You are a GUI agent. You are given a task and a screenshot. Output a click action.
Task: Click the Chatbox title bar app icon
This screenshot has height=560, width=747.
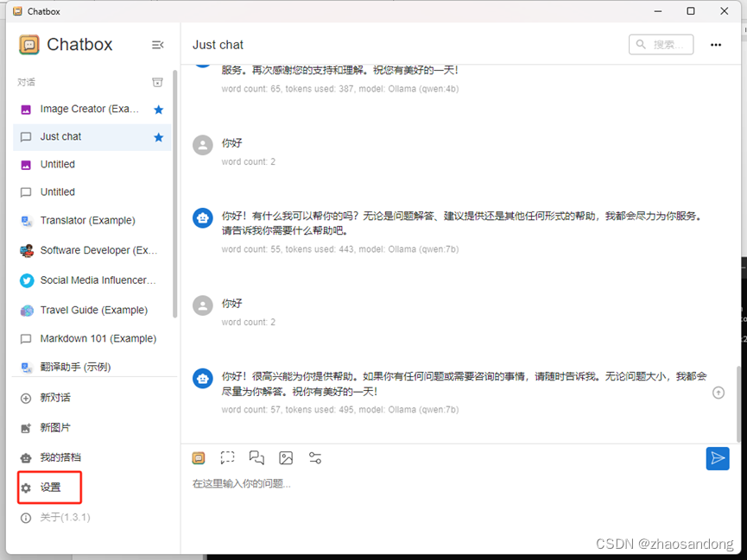[x=17, y=11]
